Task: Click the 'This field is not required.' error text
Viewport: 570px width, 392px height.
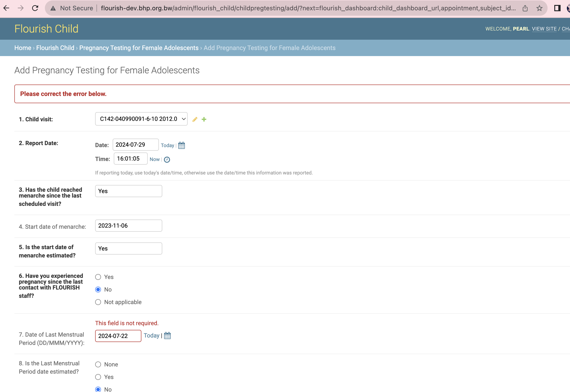Action: pyautogui.click(x=127, y=323)
